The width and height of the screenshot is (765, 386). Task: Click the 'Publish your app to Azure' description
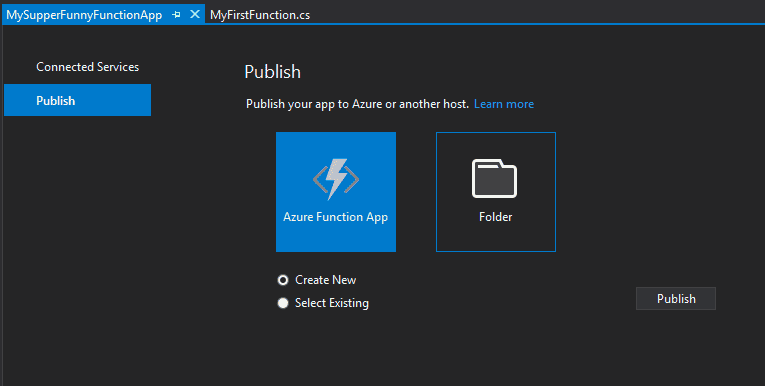point(357,104)
